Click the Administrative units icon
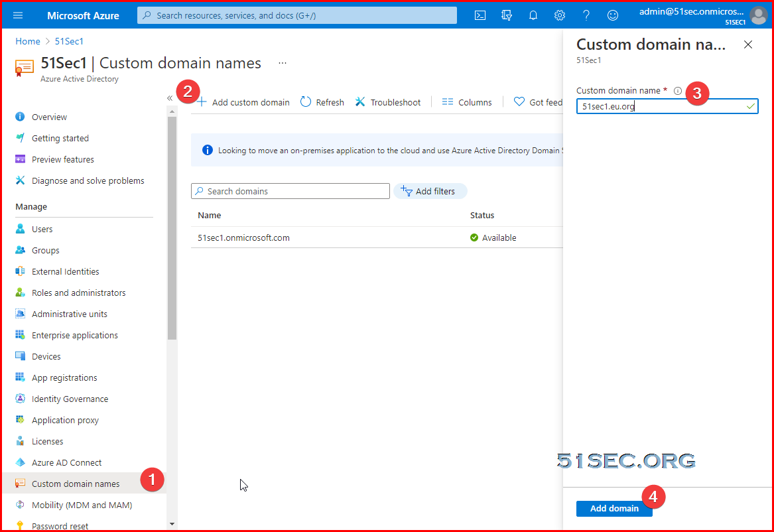This screenshot has height=532, width=774. (20, 313)
